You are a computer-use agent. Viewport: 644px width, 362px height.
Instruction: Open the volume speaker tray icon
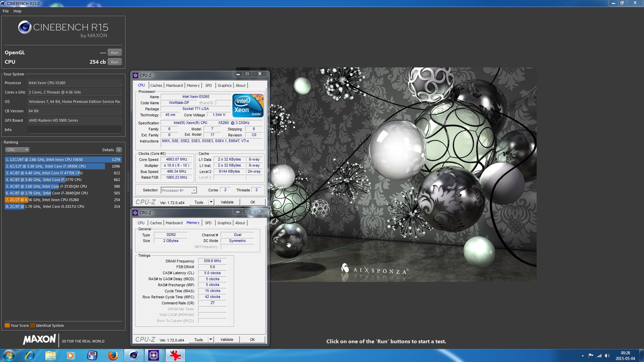pos(607,356)
